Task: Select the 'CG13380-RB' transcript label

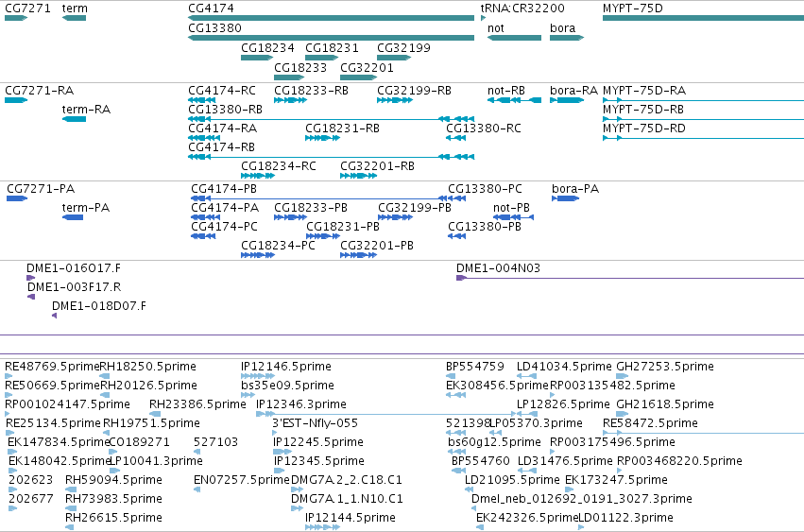Action: click(226, 110)
